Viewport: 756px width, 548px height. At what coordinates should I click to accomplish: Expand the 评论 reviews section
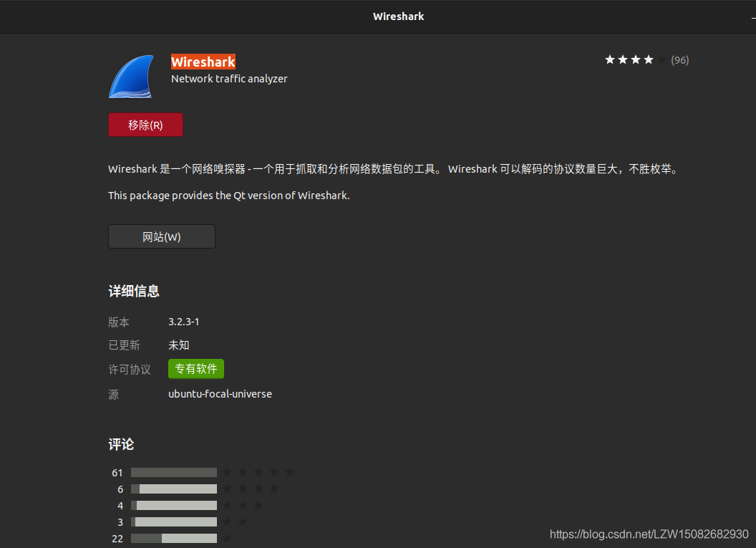(120, 444)
